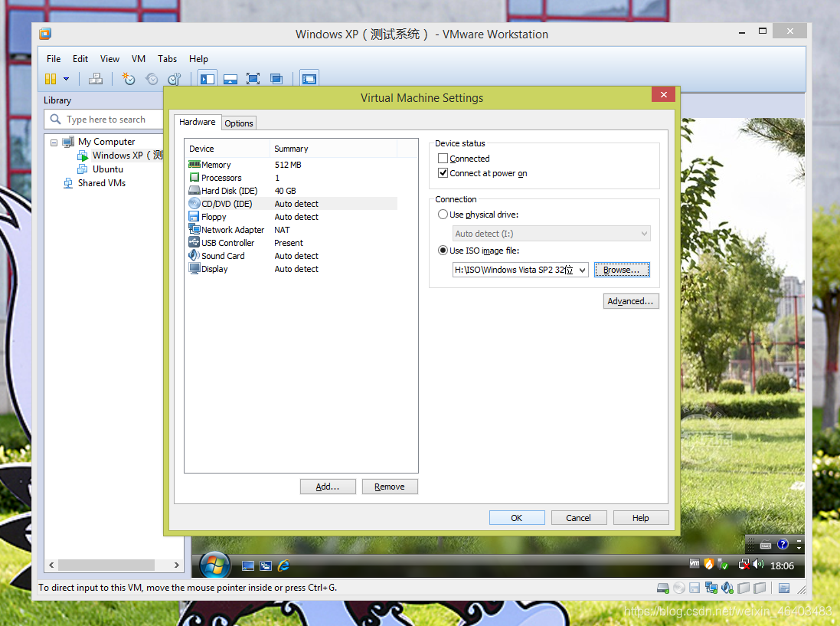840x626 pixels.
Task: Click the console view toolbar icon
Action: [x=309, y=79]
